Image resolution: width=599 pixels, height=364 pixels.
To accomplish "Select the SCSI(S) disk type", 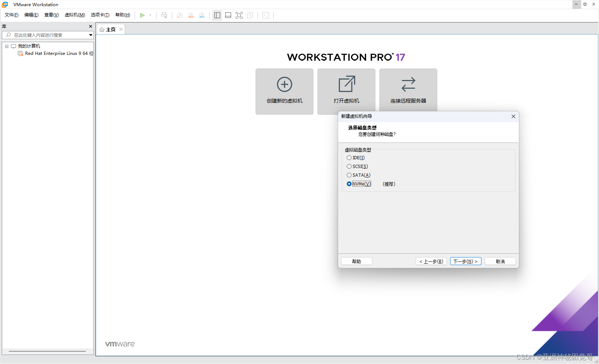I will 357,167.
